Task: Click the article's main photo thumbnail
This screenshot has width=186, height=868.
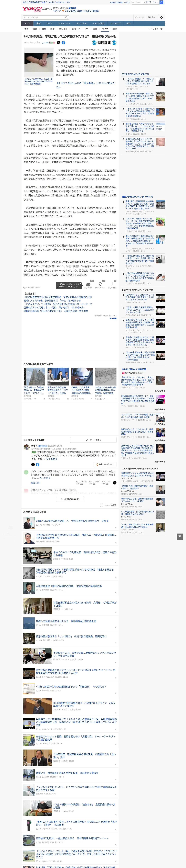Action: (x=39, y=62)
